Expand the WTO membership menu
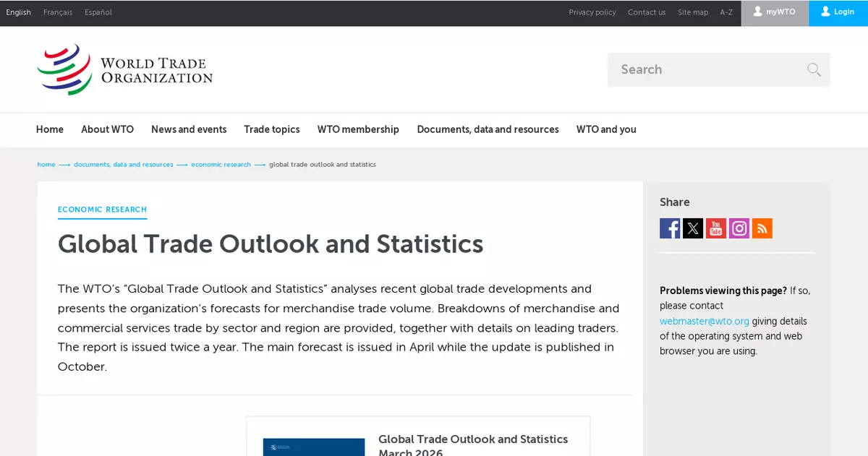Screen dimensions: 868x456 coord(358,129)
